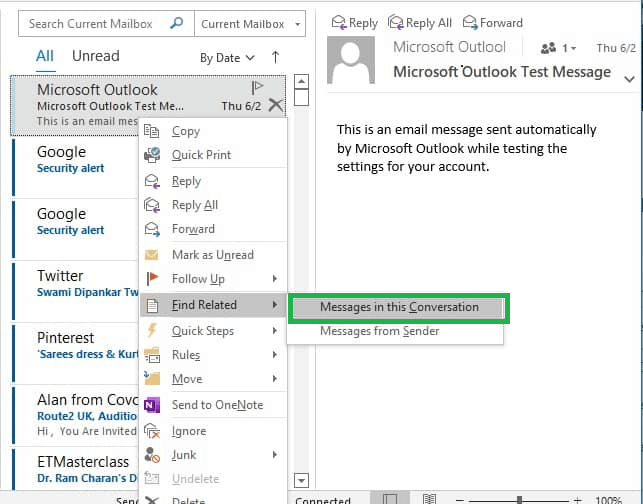Click the Mark as Unread envelope icon
The width and height of the screenshot is (643, 504).
pos(151,255)
